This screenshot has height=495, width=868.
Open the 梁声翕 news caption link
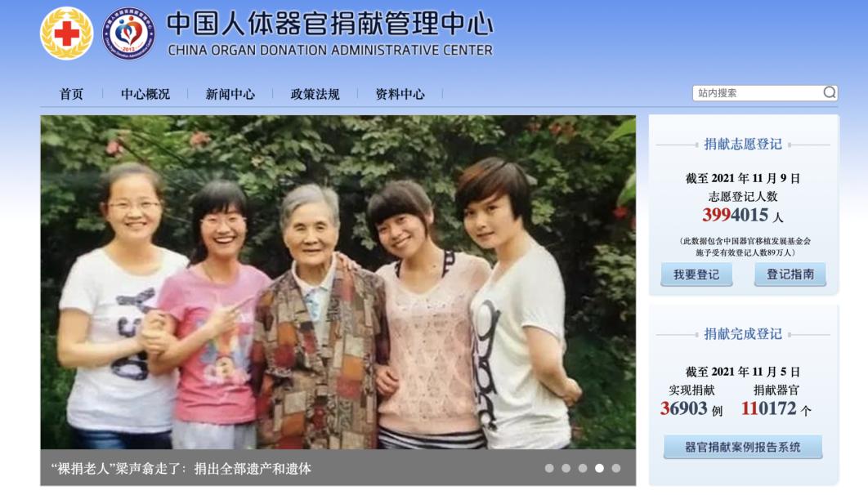(181, 468)
